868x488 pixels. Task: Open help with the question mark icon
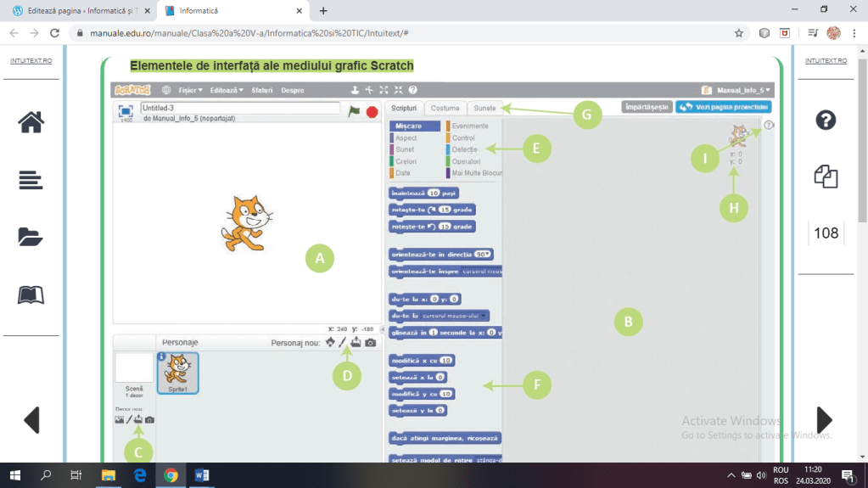(x=826, y=120)
